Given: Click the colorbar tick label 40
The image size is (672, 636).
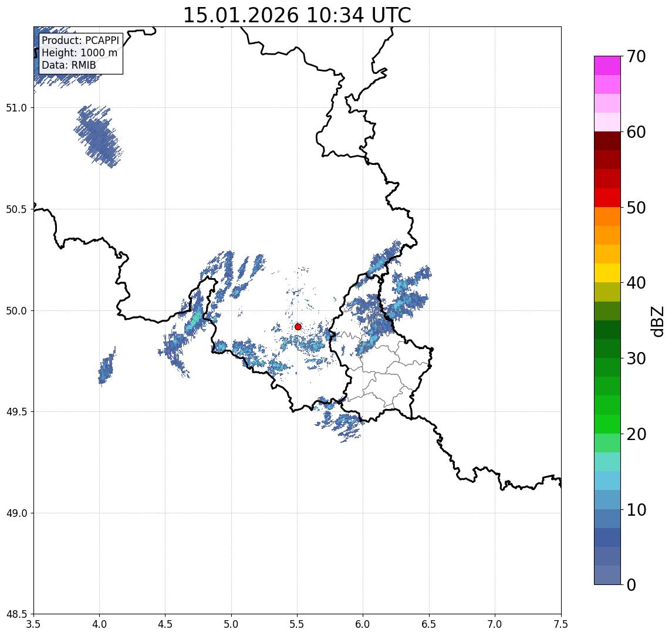Looking at the screenshot, I should [636, 283].
